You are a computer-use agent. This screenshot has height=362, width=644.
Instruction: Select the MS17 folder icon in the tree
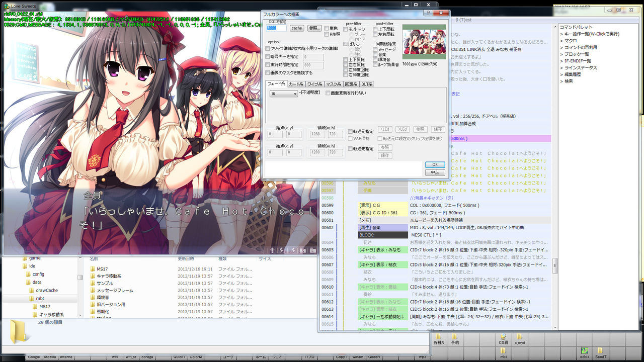35,306
